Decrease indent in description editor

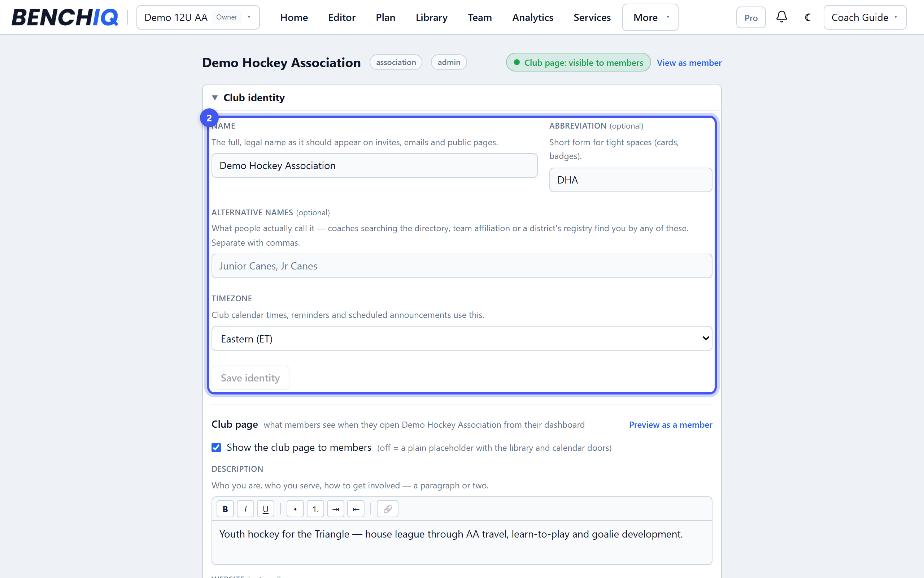click(x=356, y=509)
